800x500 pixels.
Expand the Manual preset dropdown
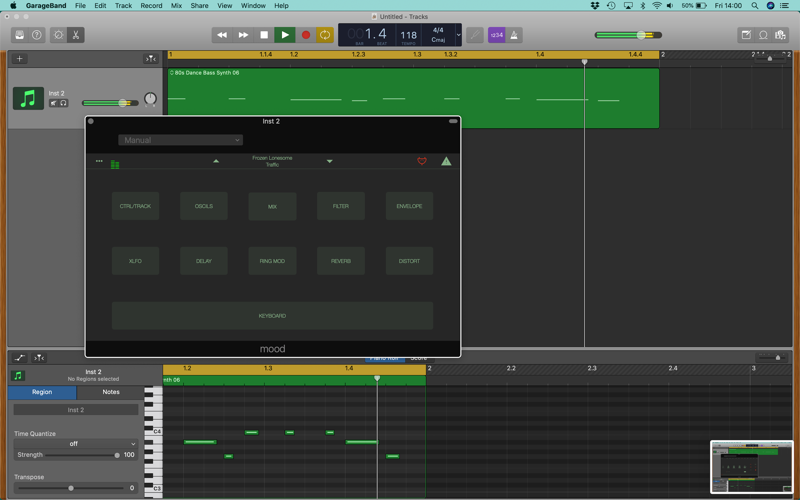coord(181,140)
